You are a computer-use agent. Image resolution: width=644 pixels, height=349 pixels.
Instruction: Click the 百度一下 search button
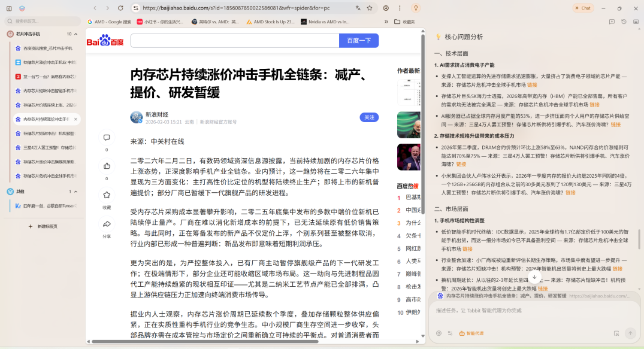pos(358,41)
